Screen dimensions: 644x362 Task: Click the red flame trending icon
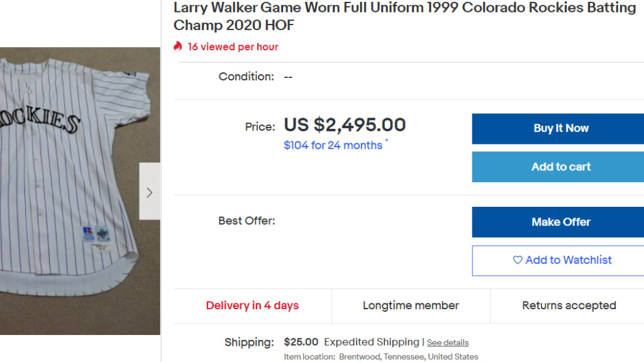178,47
